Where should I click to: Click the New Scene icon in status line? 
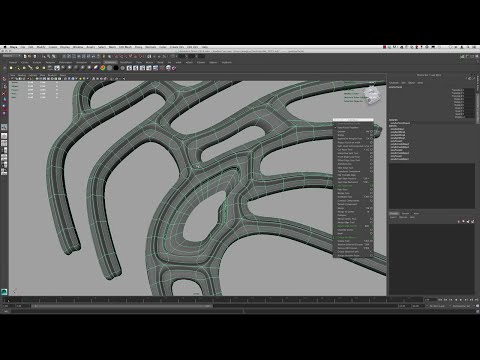(25, 56)
